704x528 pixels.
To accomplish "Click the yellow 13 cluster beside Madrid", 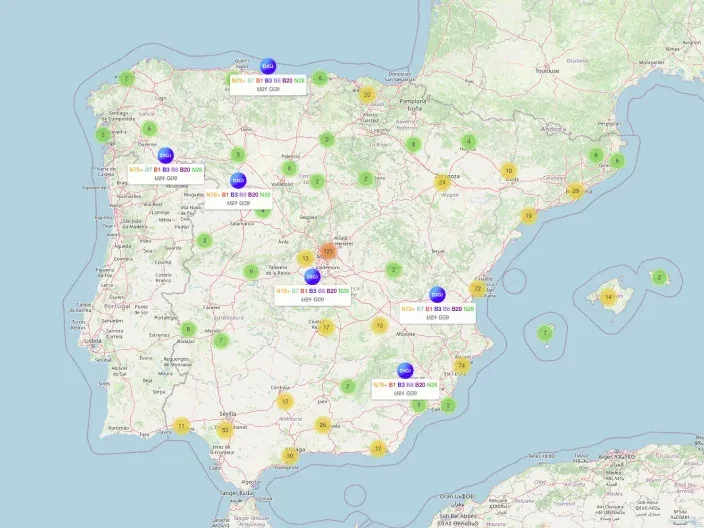I will [305, 259].
